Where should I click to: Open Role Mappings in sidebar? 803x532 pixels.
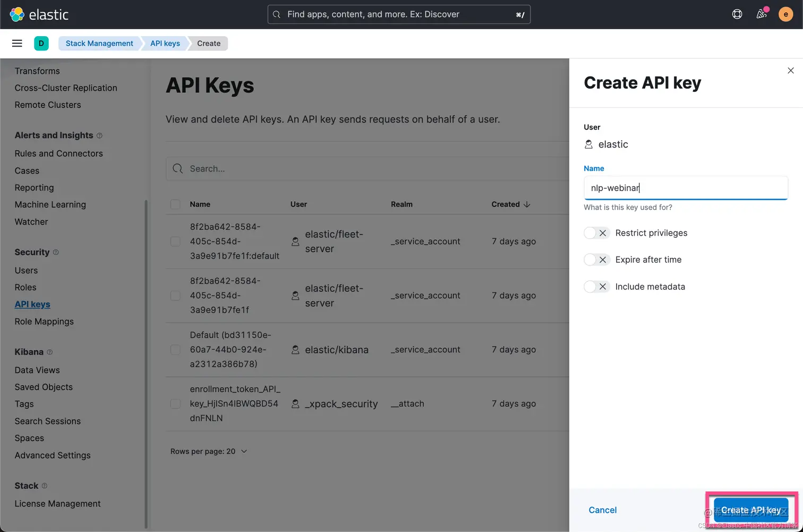[x=44, y=322]
